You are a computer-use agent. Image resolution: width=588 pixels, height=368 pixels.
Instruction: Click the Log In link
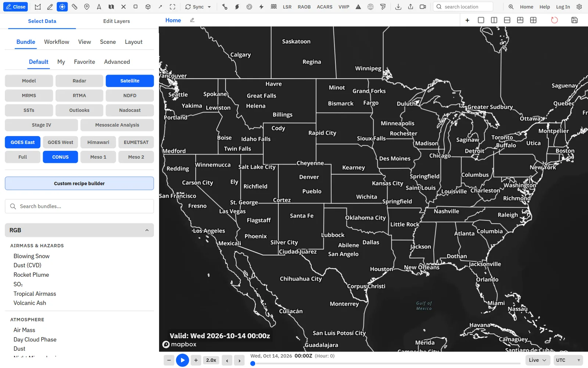[x=563, y=7]
